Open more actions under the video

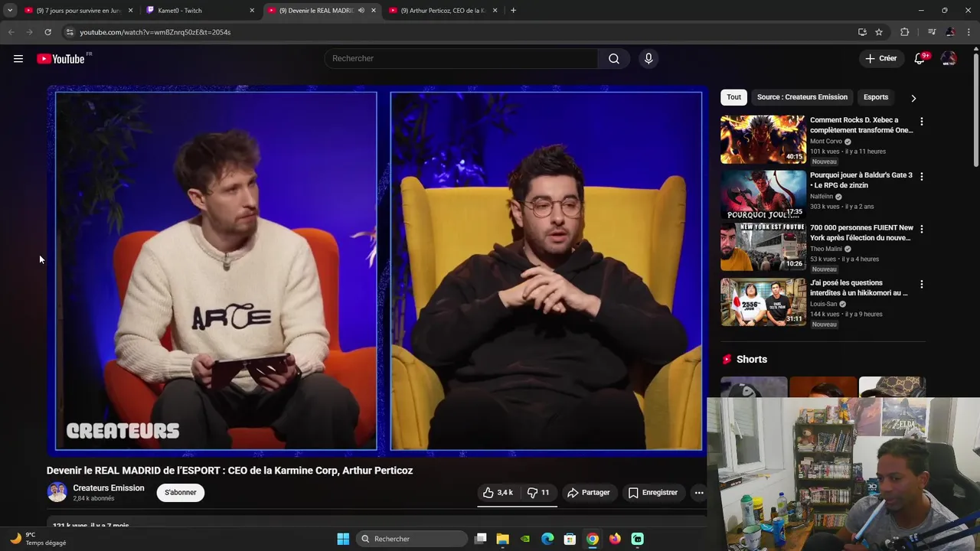[x=699, y=493]
